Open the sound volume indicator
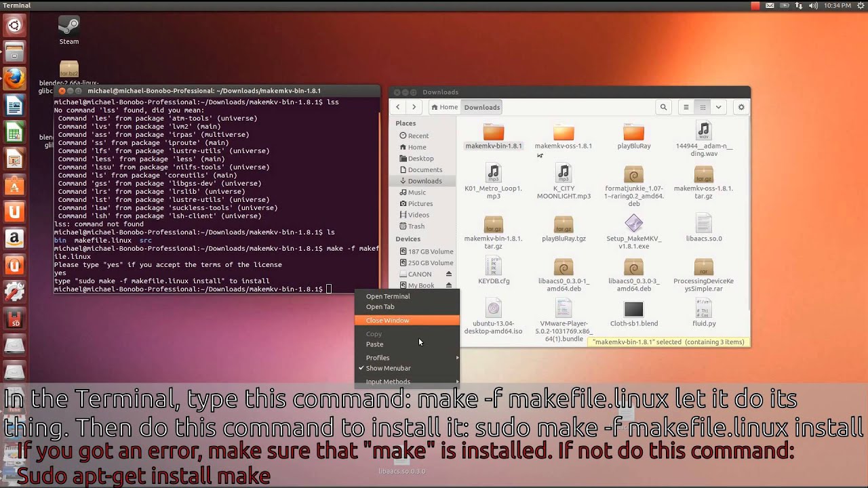 812,5
